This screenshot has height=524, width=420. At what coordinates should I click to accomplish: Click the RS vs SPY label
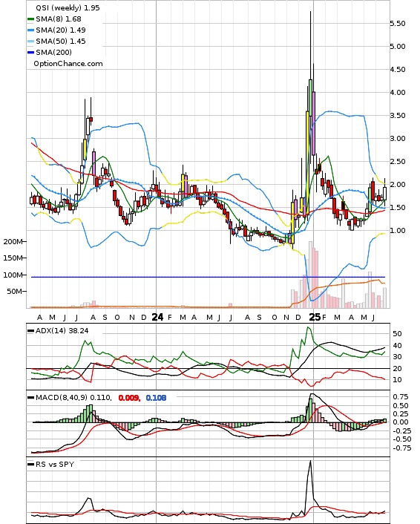(x=55, y=464)
